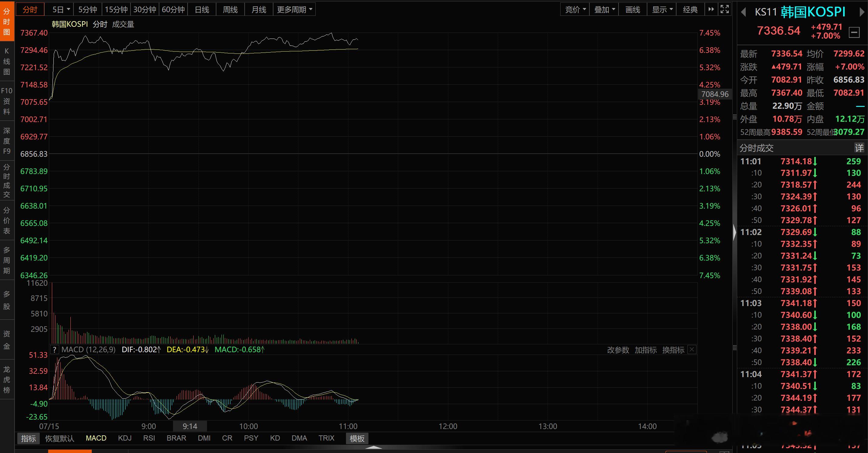Click the 9:14 time marker on axis
This screenshot has height=453, width=868.
coord(190,426)
